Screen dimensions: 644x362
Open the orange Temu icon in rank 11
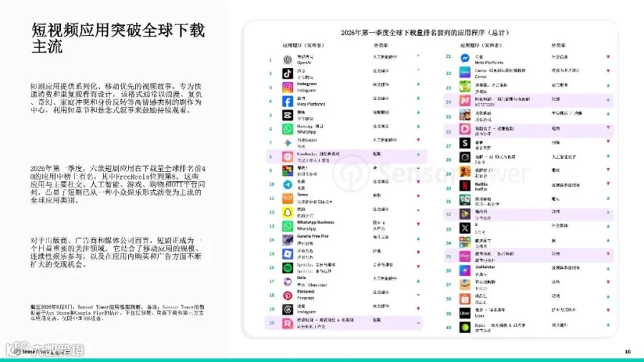coord(288,198)
